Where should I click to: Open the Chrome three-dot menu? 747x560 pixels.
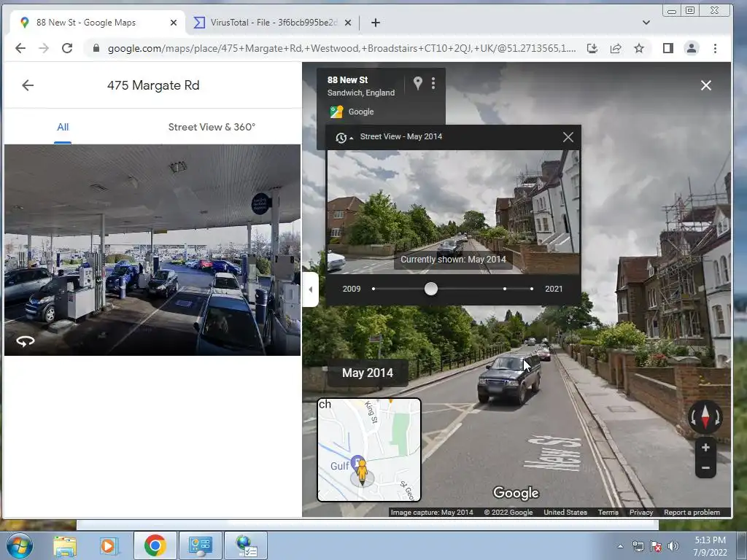tap(715, 48)
